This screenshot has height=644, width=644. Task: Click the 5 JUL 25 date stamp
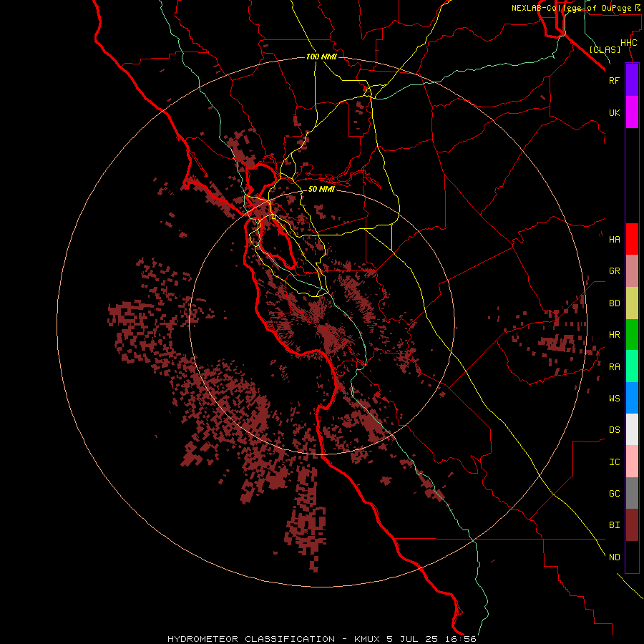pyautogui.click(x=414, y=639)
